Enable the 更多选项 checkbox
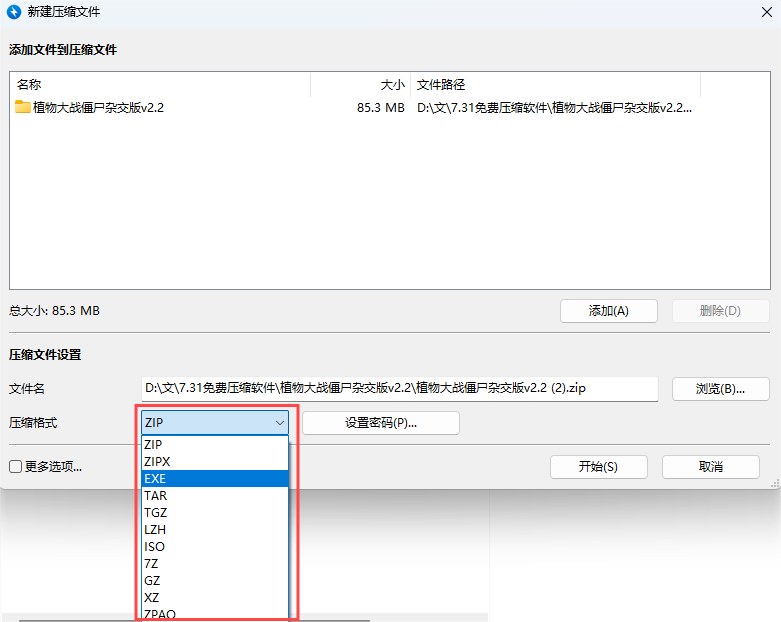The width and height of the screenshot is (781, 622). tap(15, 467)
